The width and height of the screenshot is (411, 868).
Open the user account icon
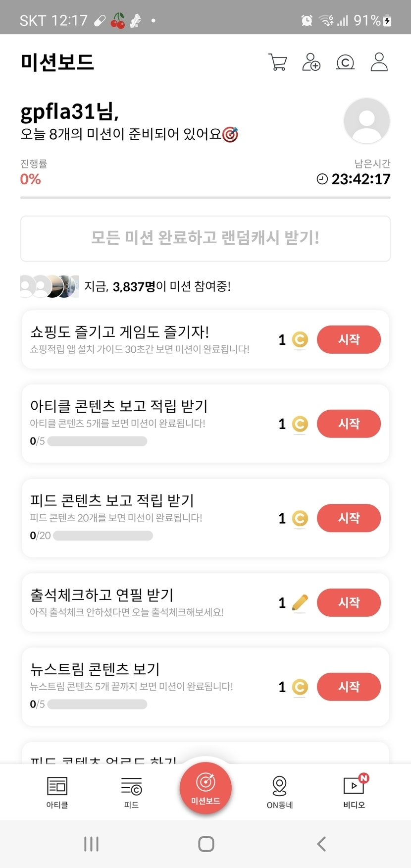tap(379, 62)
